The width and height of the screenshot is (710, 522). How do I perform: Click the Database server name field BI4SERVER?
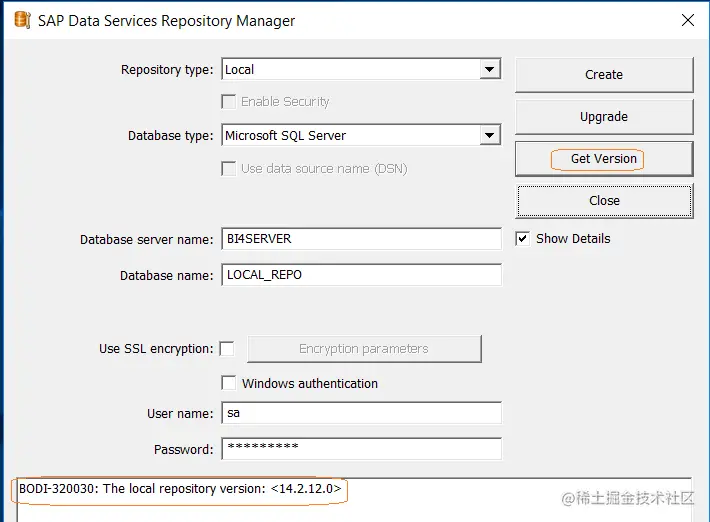[361, 239]
